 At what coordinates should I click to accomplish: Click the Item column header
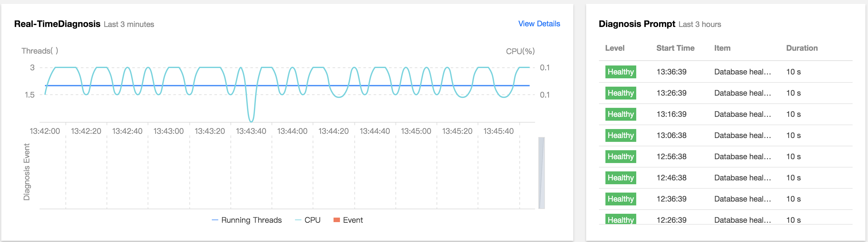(722, 48)
